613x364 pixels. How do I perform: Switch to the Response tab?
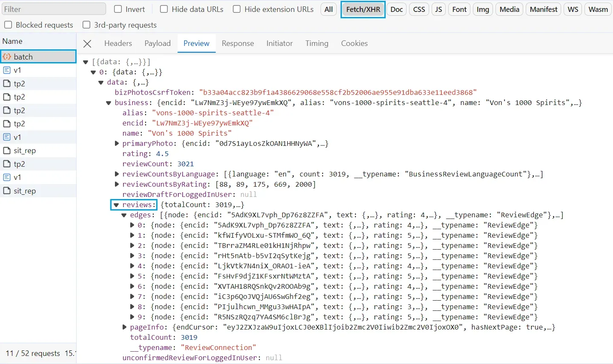coord(238,43)
